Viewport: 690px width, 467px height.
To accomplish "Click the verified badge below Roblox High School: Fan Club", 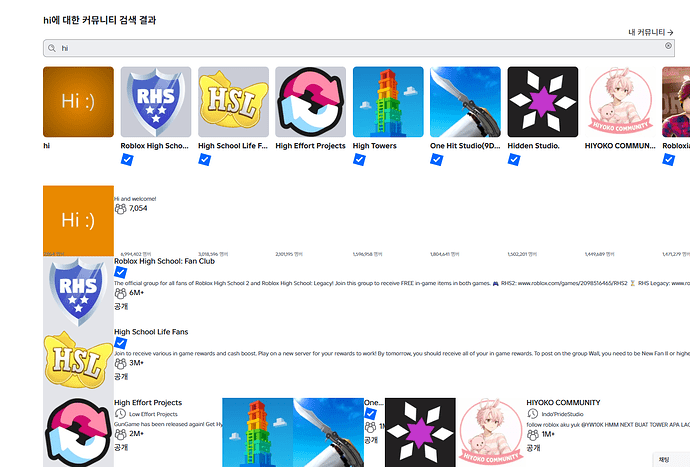I will (x=120, y=272).
